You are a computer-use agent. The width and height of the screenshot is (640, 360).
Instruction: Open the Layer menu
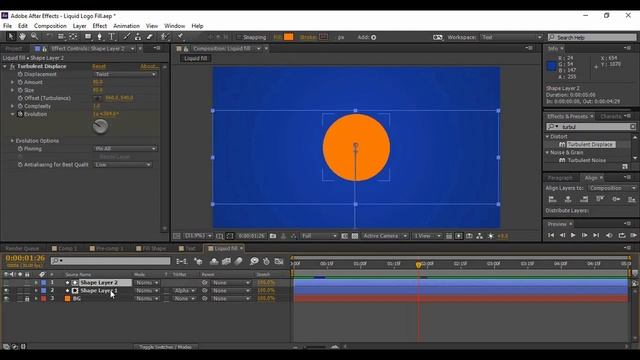pyautogui.click(x=80, y=26)
